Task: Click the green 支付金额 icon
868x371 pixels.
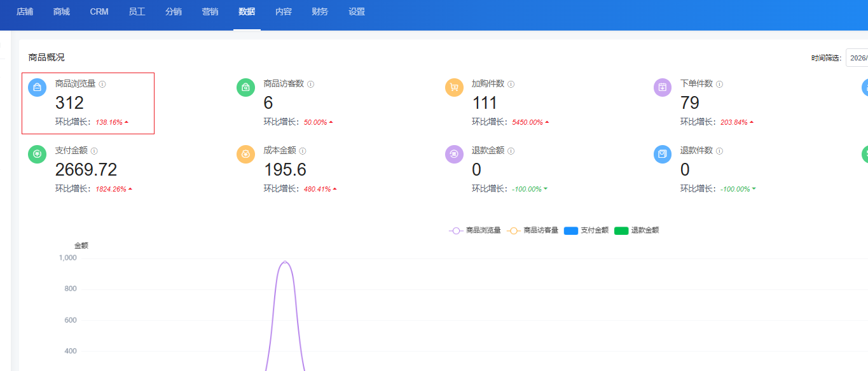Action: pyautogui.click(x=37, y=155)
